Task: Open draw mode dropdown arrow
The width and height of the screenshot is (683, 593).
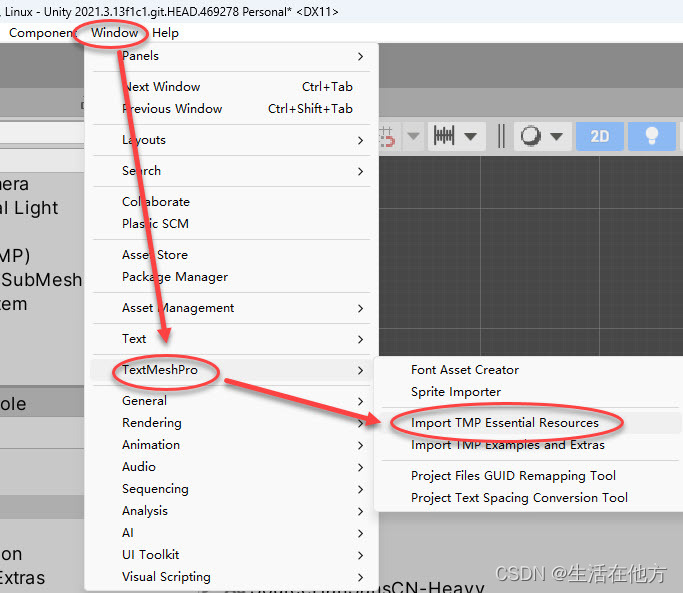Action: click(556, 136)
